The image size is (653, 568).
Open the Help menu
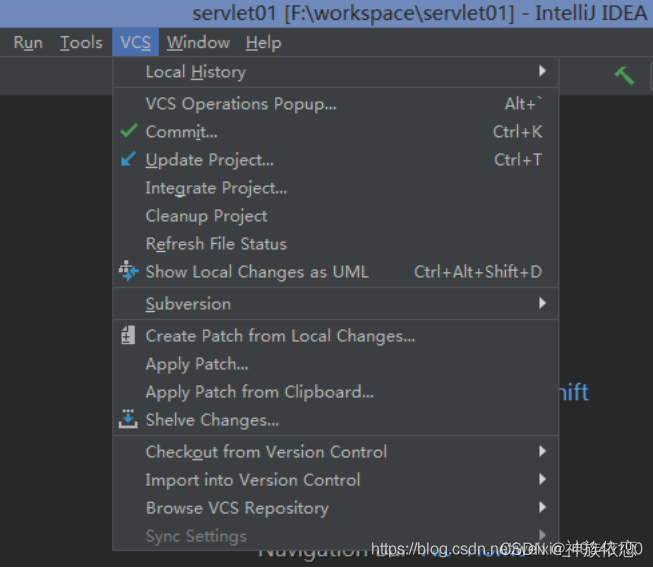pos(264,43)
